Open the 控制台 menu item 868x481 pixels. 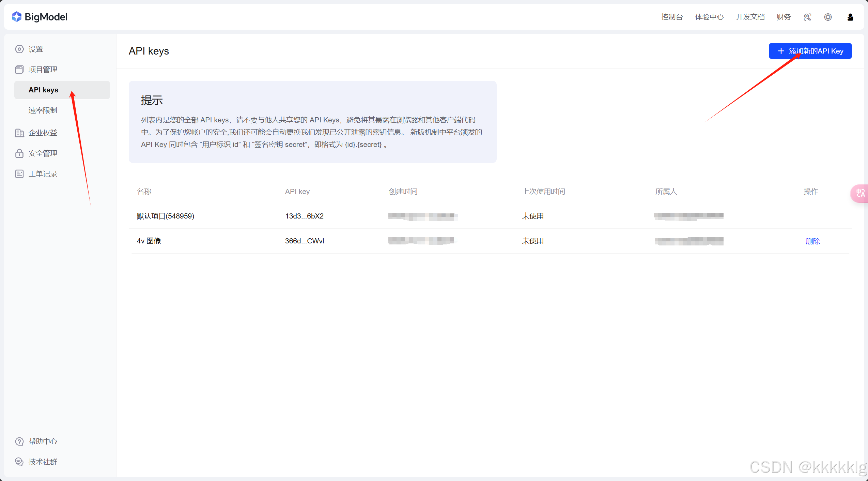pos(671,17)
